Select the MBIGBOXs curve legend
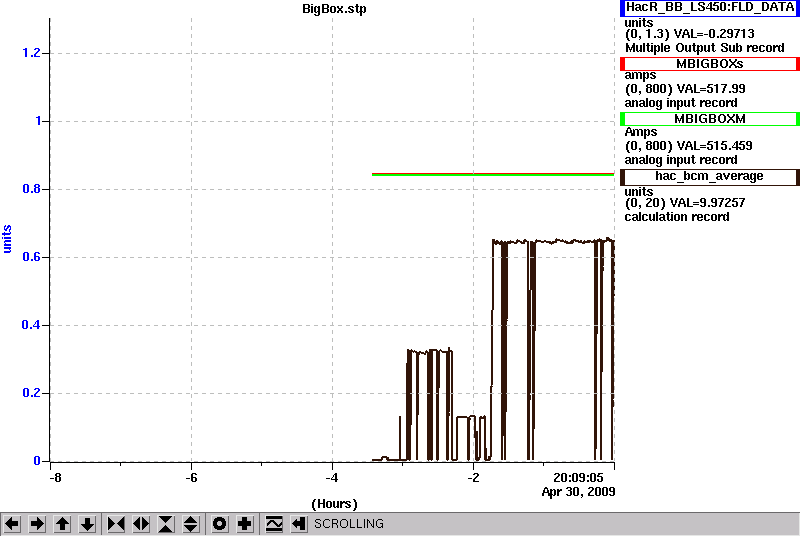Image resolution: width=800 pixels, height=536 pixels. click(x=710, y=64)
